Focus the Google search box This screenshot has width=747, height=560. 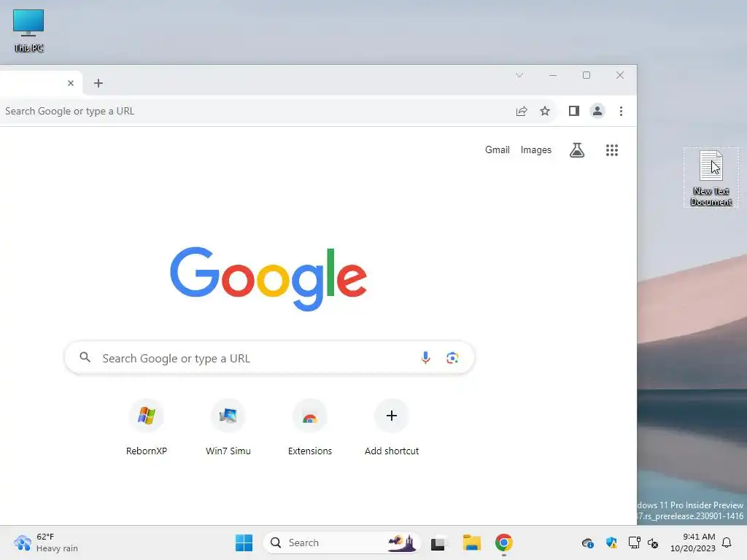(269, 357)
